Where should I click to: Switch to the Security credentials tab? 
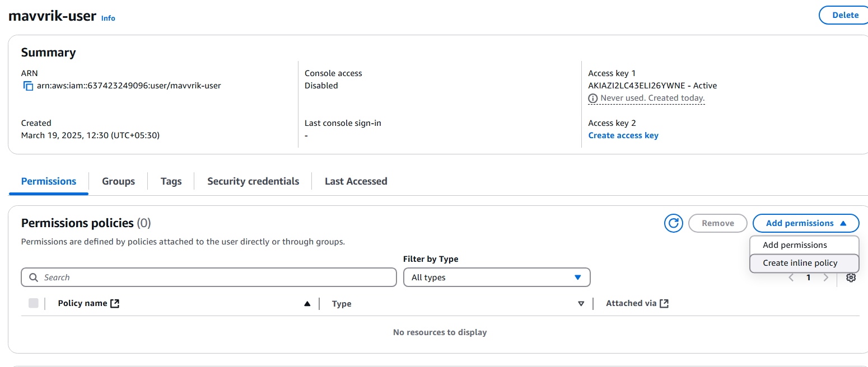253,181
